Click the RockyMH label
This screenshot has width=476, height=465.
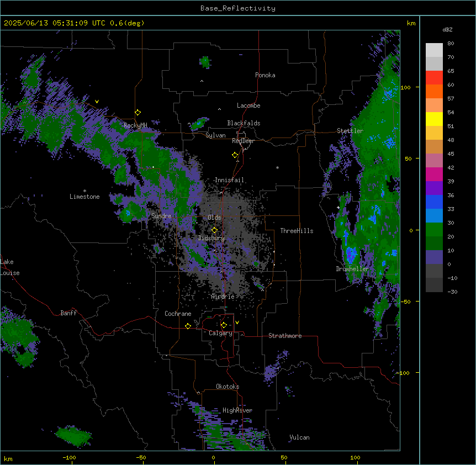pos(135,125)
